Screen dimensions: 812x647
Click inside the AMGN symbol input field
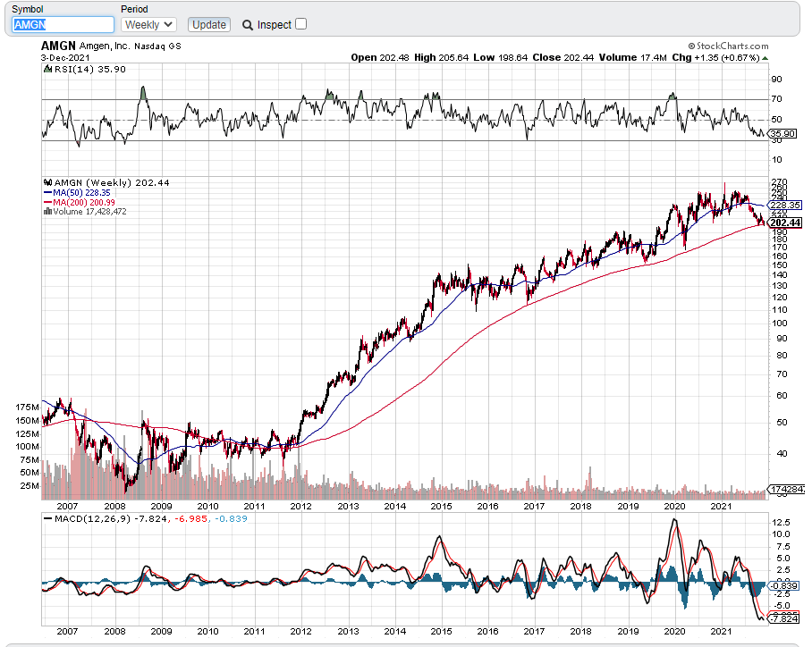click(61, 24)
